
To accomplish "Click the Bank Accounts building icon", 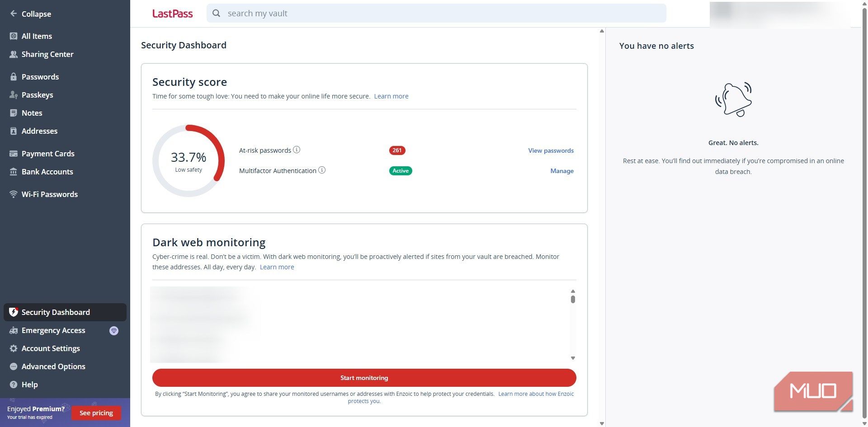I will click(x=14, y=172).
